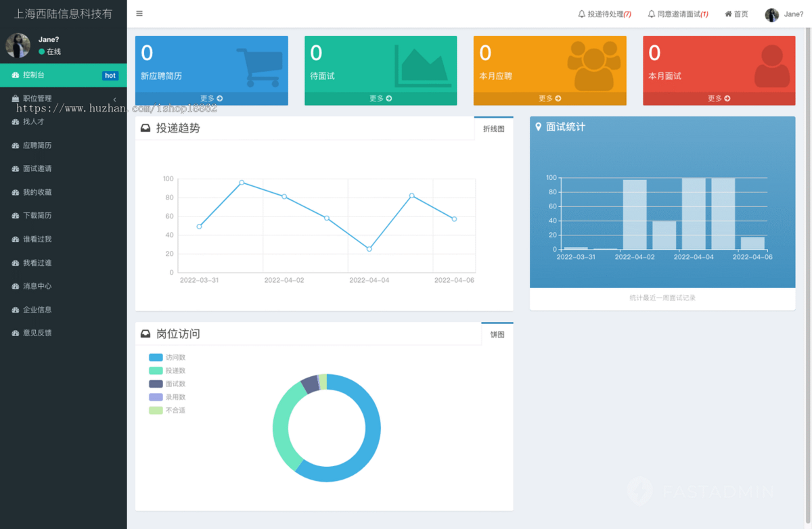812x529 pixels.
Task: Click the home icon labeled 首页
Action: pyautogui.click(x=728, y=14)
